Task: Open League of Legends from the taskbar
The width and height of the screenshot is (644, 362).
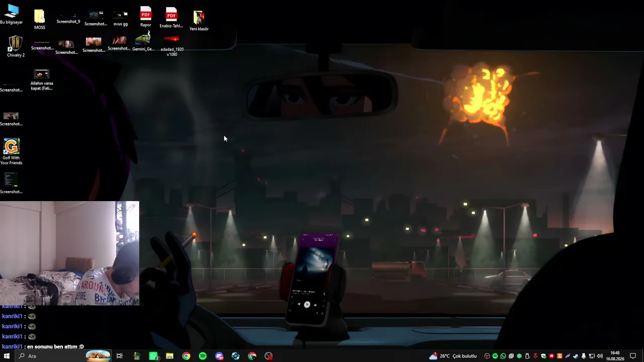Action: click(136, 356)
